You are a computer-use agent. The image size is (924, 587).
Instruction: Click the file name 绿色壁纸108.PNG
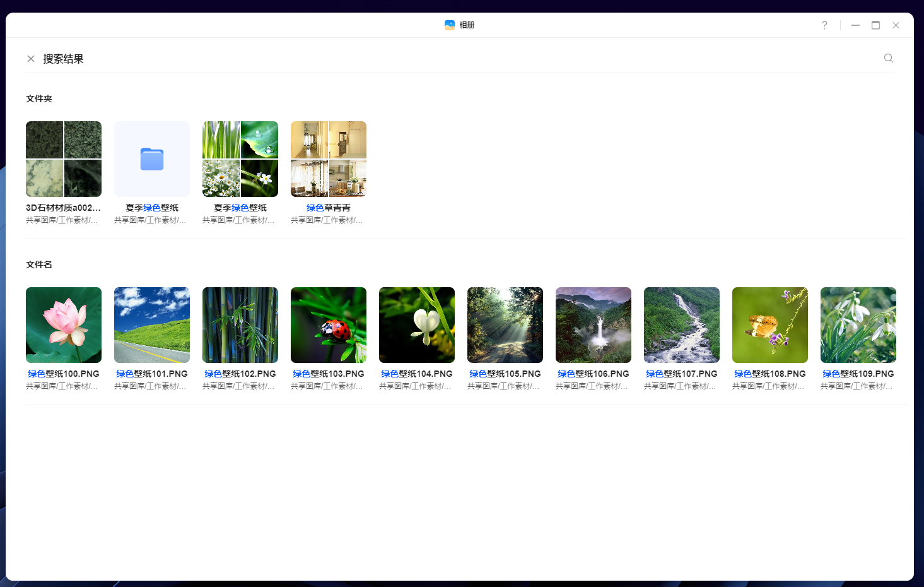click(x=770, y=374)
